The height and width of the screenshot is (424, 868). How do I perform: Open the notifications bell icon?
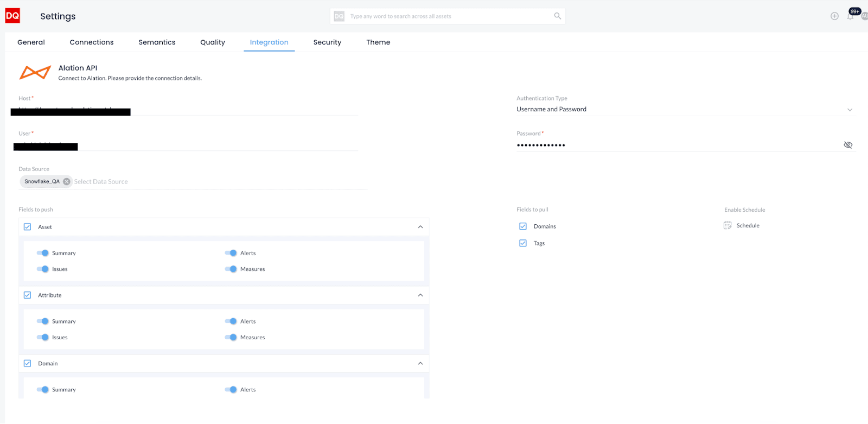pos(850,16)
